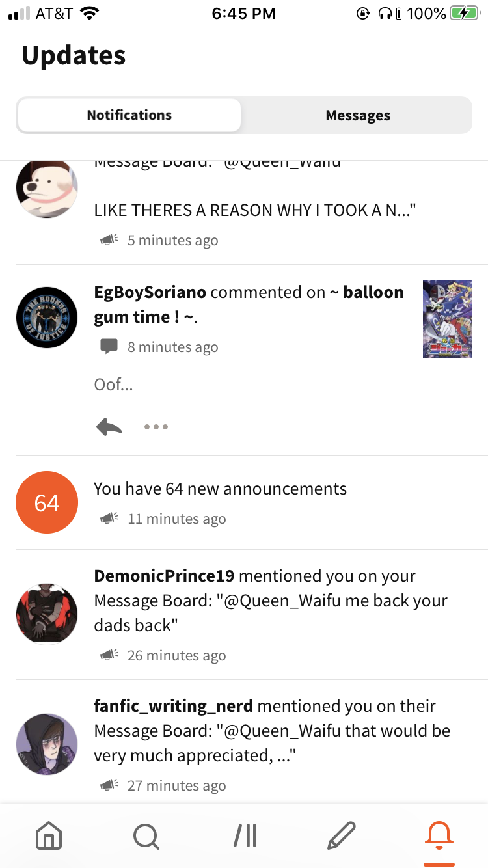Viewport: 488px width, 868px height.
Task: Select the Notifications tab
Action: tap(129, 115)
